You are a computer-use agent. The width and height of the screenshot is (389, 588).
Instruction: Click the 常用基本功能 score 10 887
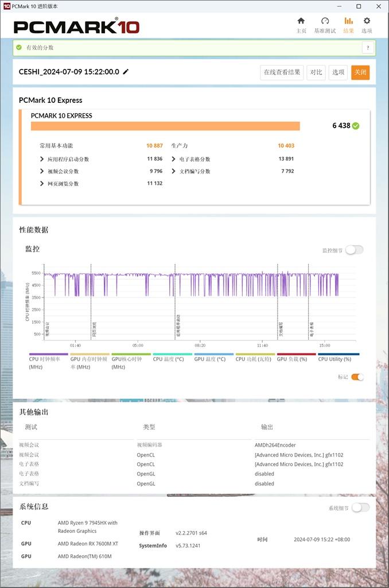click(x=154, y=145)
